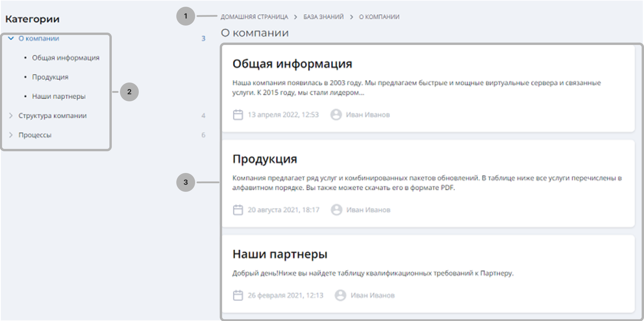The image size is (644, 321).
Task: Open the Общая информация article title
Action: point(292,64)
